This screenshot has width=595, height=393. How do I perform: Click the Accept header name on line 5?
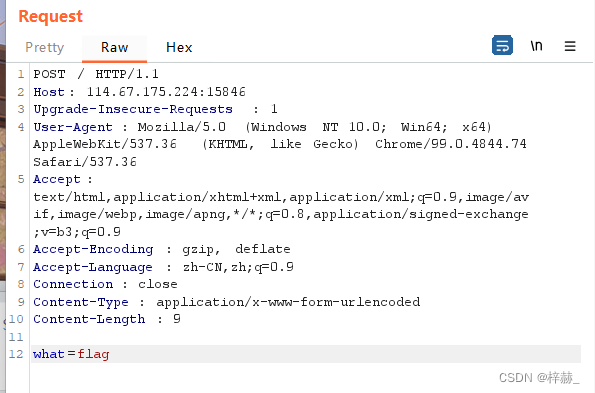pos(57,179)
